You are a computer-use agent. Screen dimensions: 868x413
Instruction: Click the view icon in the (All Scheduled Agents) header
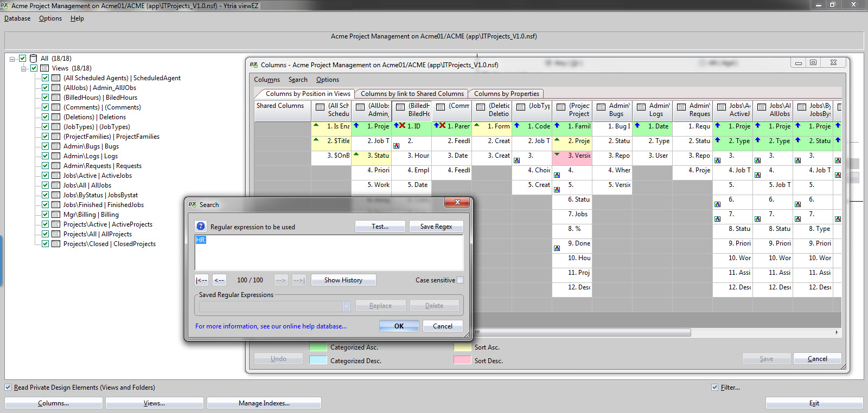[x=320, y=107]
